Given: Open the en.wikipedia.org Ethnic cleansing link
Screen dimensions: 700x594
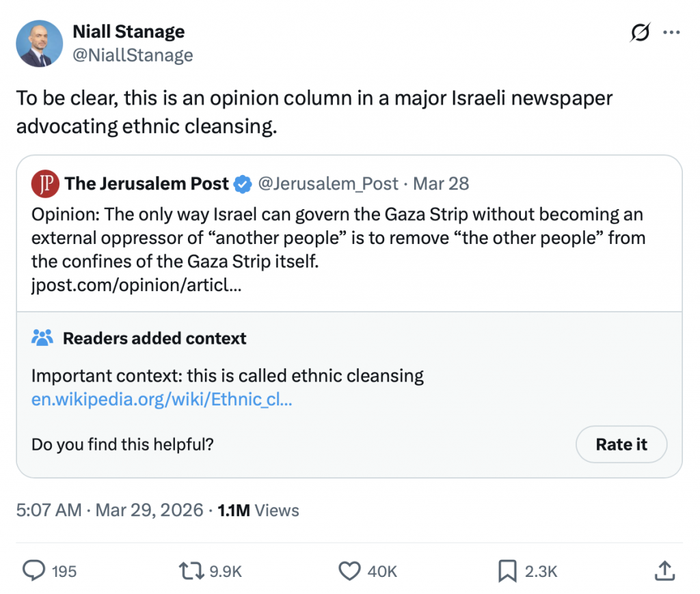Looking at the screenshot, I should (x=162, y=400).
